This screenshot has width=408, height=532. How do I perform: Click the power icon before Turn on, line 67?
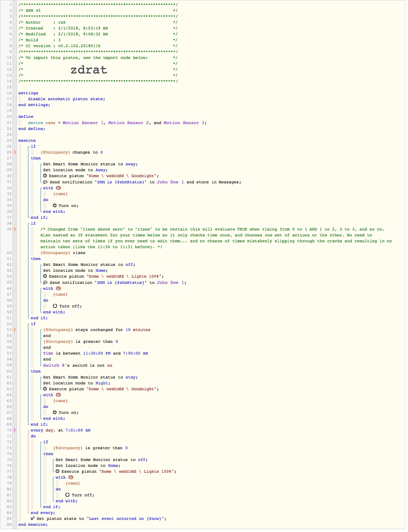point(55,412)
